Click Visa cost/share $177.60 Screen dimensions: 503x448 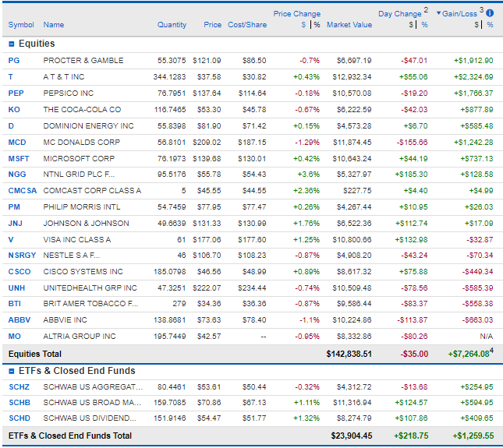(x=252, y=240)
